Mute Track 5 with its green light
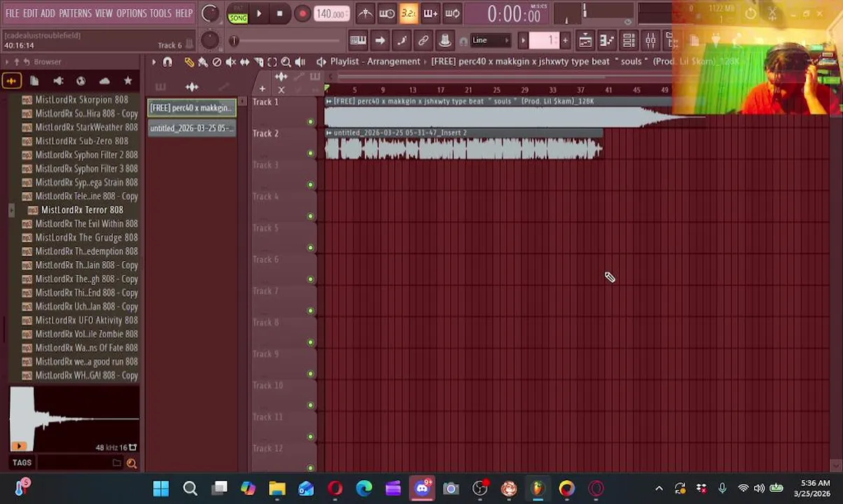Viewport: 843px width, 504px height. point(310,248)
